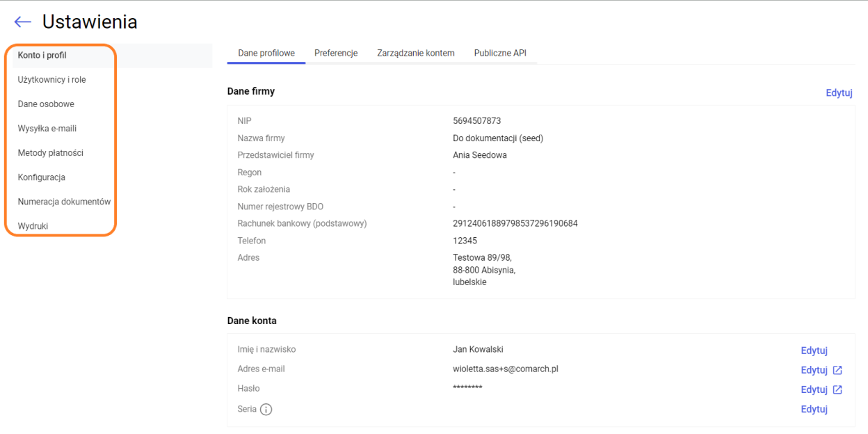Switch to Zarządzanie kontem tab
Screen dimensions: 868x434
tap(415, 53)
